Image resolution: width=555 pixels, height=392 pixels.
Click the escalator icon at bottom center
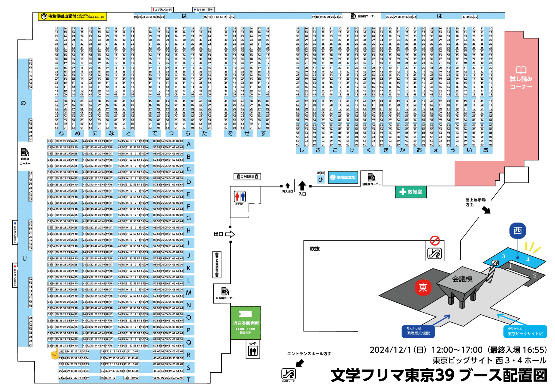288,374
